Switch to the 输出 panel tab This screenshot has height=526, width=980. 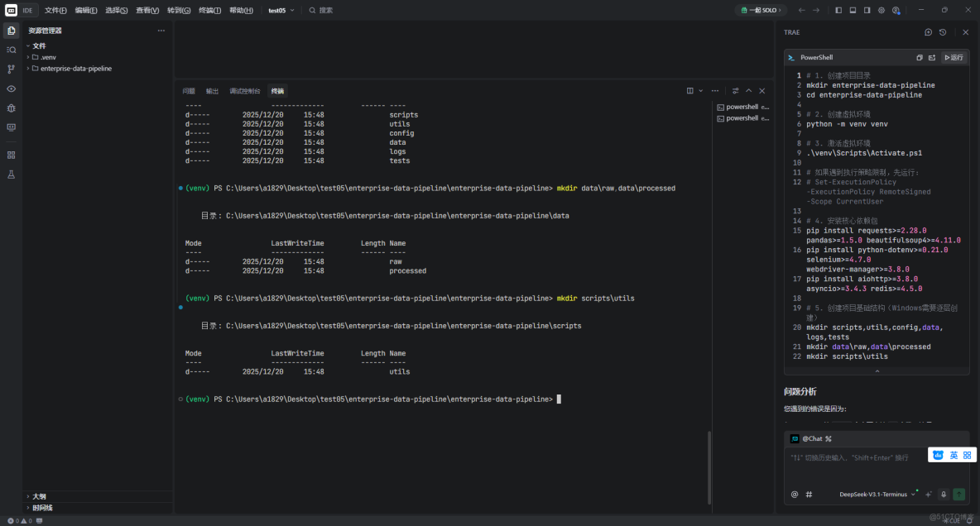click(x=212, y=91)
